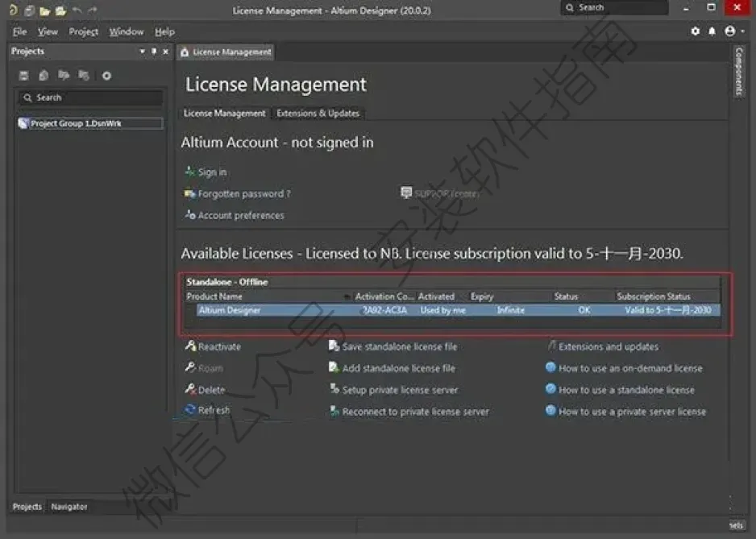Switch to Projects bottom tab
The width and height of the screenshot is (756, 539).
pos(27,507)
